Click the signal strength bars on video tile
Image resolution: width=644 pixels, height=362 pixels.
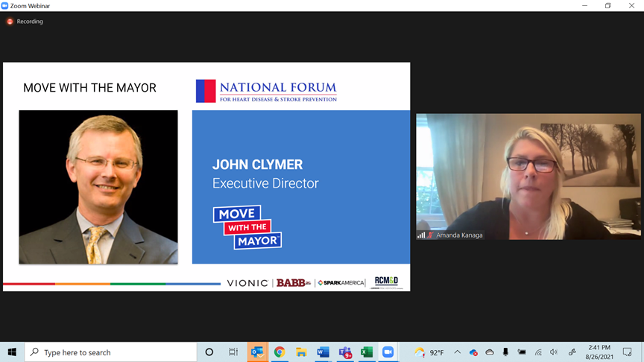click(421, 235)
